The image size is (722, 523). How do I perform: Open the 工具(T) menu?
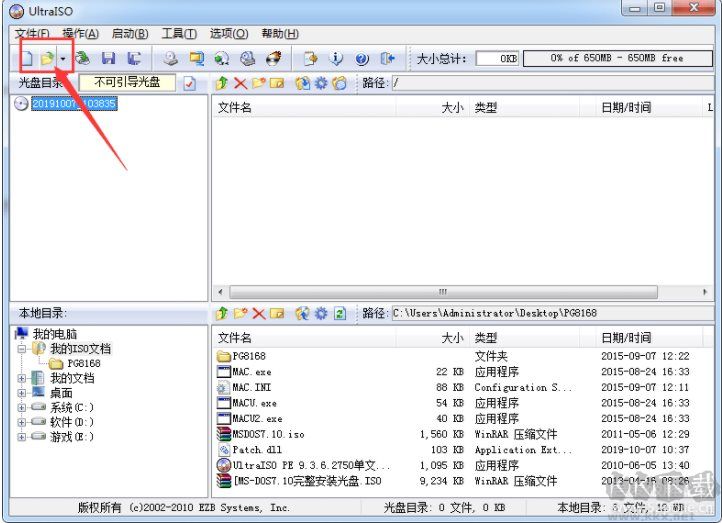click(178, 34)
